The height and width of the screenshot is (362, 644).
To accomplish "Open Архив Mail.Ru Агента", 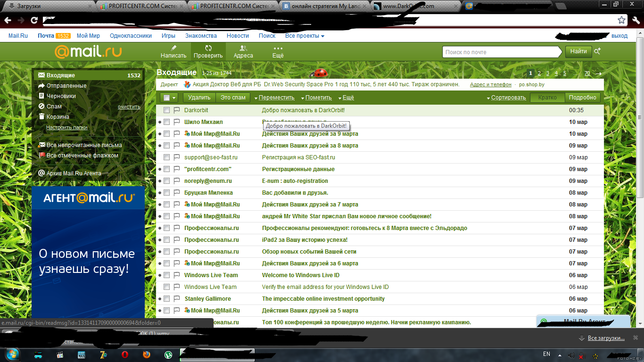I will [74, 173].
